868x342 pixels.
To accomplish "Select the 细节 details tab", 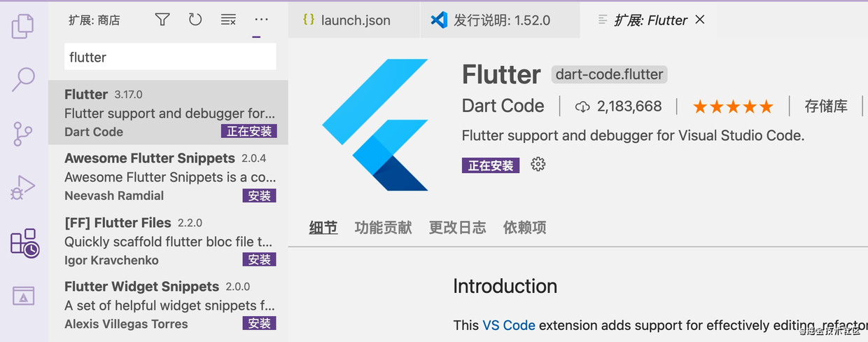I will (x=323, y=228).
